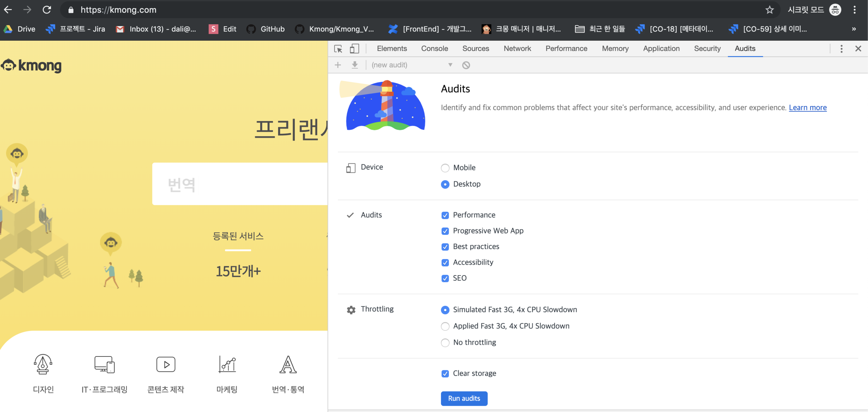Click the Run audits button
Image resolution: width=868 pixels, height=412 pixels.
[x=464, y=398]
